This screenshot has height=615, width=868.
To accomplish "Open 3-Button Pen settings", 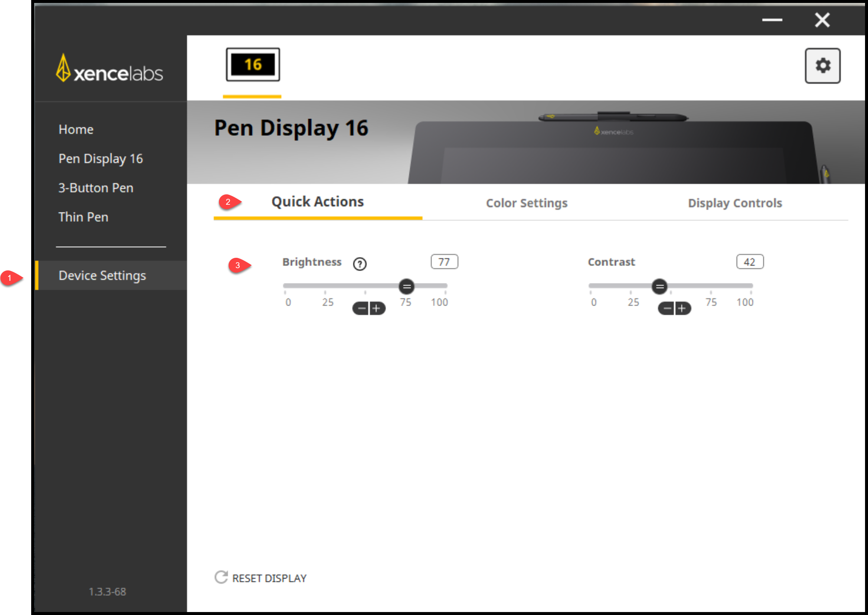I will (95, 188).
